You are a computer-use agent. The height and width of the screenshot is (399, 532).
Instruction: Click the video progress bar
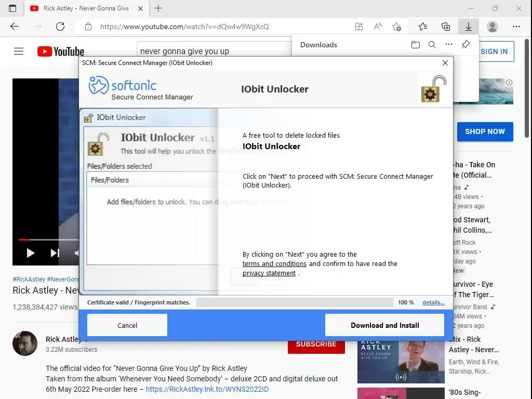(x=48, y=240)
